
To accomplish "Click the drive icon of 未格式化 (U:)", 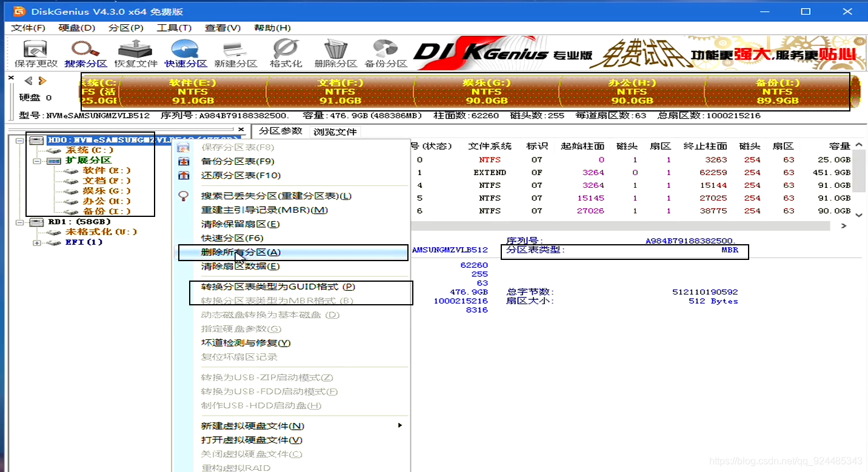I will click(x=54, y=232).
